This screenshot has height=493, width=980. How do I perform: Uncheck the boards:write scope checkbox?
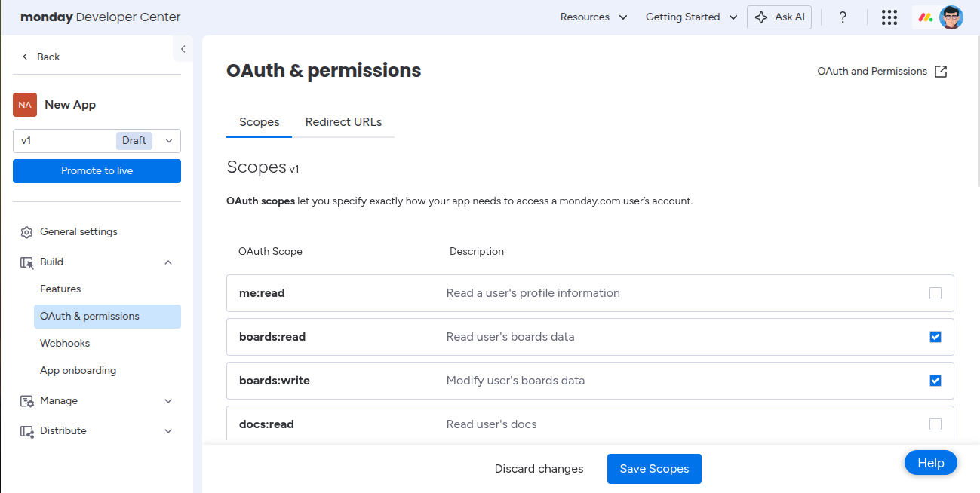(x=935, y=381)
